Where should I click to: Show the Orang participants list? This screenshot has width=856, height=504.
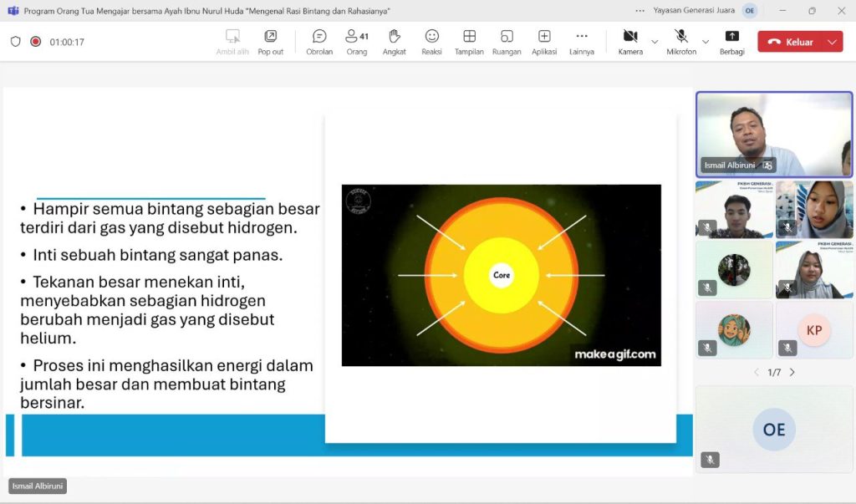[x=357, y=42]
